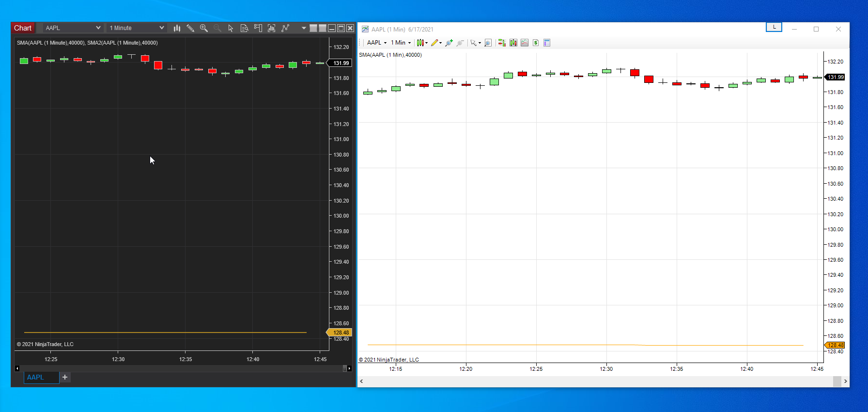The width and height of the screenshot is (868, 412).
Task: Close the dark Chart window
Action: 350,28
